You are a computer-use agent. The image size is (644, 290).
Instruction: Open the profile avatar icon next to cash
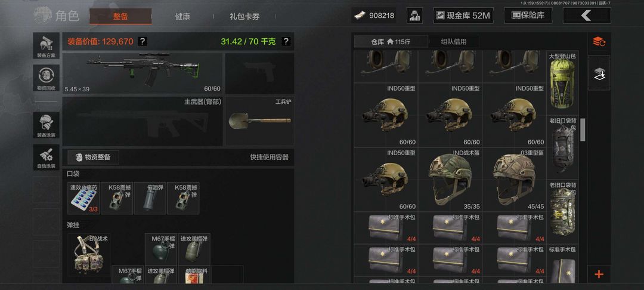click(415, 16)
